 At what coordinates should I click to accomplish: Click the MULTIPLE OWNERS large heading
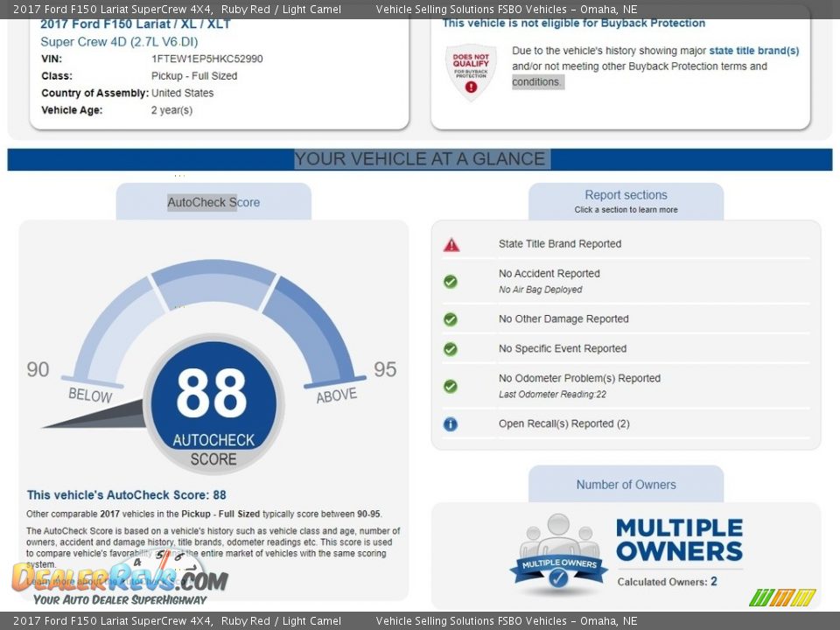(x=679, y=540)
